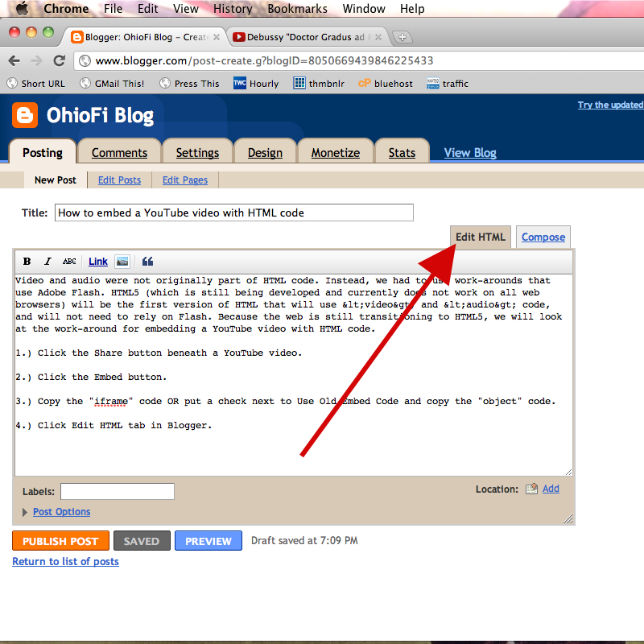644x644 pixels.
Task: Go to Edit Posts
Action: [x=119, y=180]
